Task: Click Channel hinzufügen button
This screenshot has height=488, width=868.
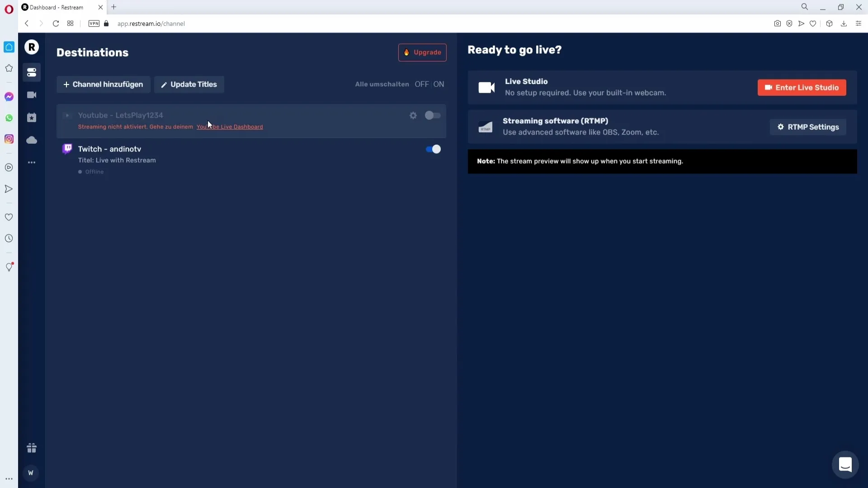Action: pyautogui.click(x=104, y=84)
